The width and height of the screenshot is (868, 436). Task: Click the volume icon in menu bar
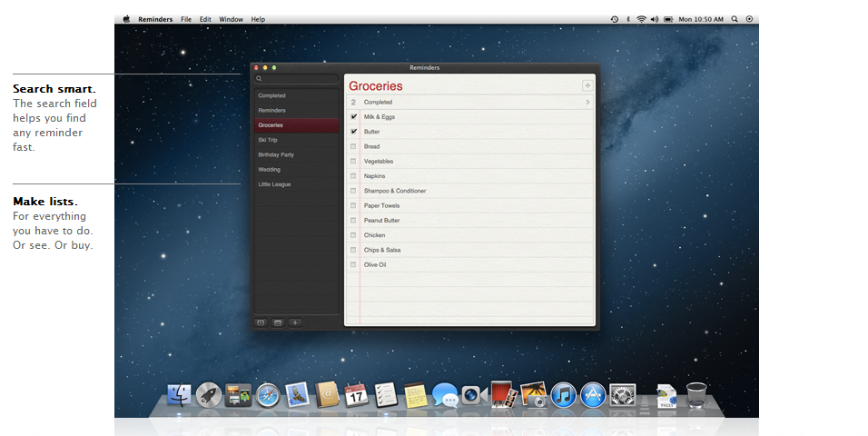[655, 19]
